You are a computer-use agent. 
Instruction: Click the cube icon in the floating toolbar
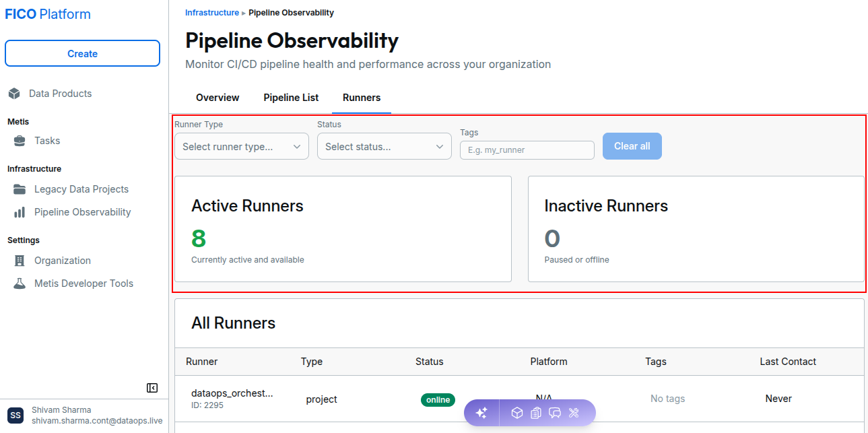516,413
